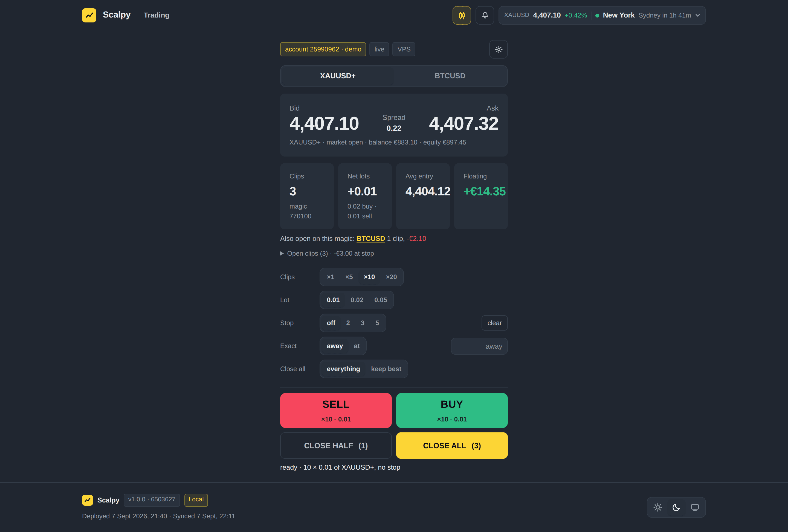Select the VPS account chip
The height and width of the screenshot is (532, 788).
[404, 50]
